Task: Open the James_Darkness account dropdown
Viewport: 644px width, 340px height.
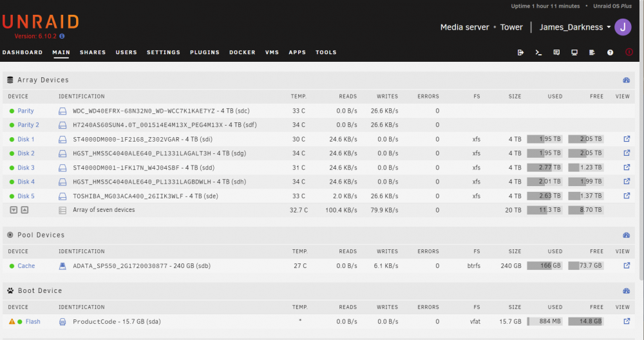Action: point(574,27)
